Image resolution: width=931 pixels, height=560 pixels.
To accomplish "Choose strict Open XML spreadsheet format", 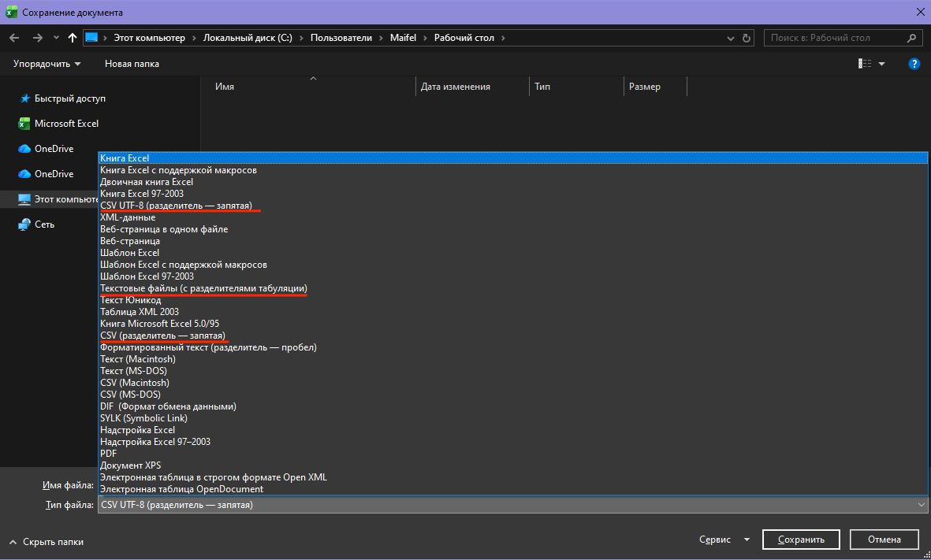I will (x=512, y=477).
